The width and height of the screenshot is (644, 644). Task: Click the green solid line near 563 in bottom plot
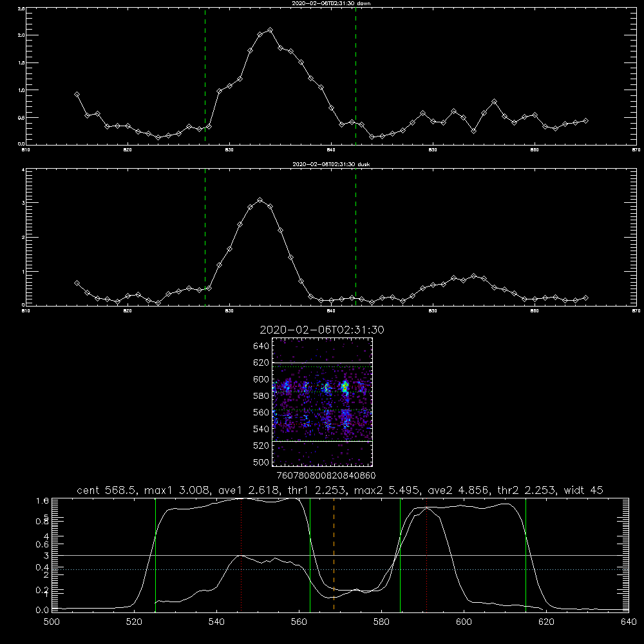click(310, 554)
